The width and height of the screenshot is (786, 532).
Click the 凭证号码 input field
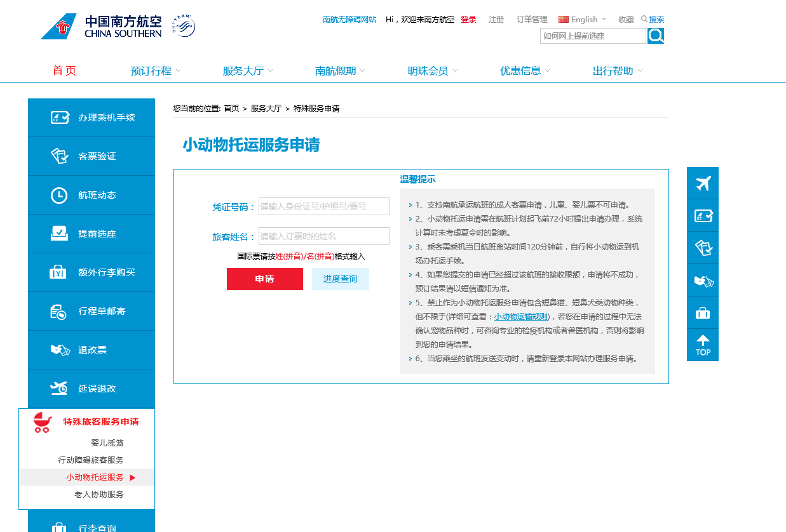pyautogui.click(x=324, y=206)
